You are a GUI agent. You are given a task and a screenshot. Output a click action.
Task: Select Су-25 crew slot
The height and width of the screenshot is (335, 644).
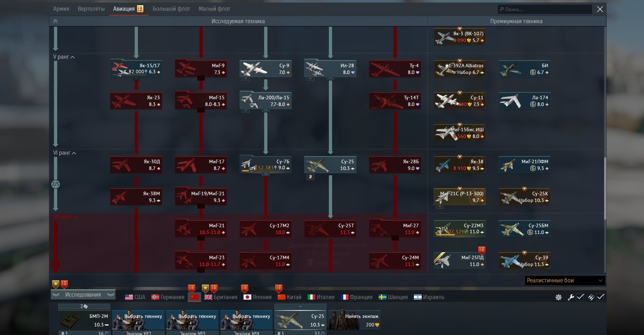click(x=300, y=320)
